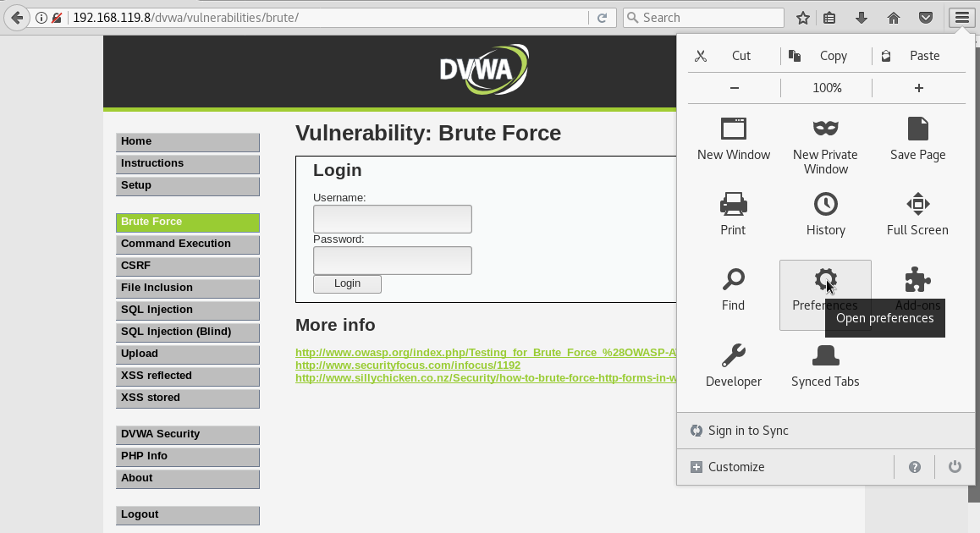Open Customize in the menu panel

(785, 467)
